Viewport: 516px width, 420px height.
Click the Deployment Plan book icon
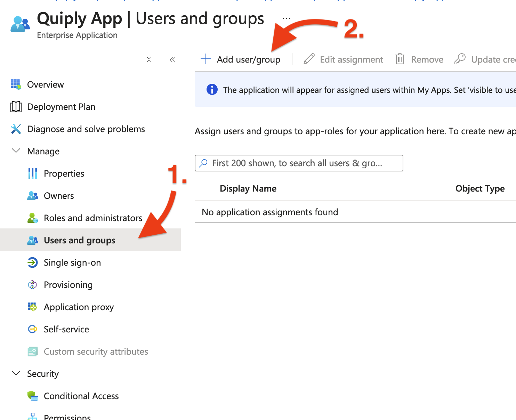tap(16, 107)
